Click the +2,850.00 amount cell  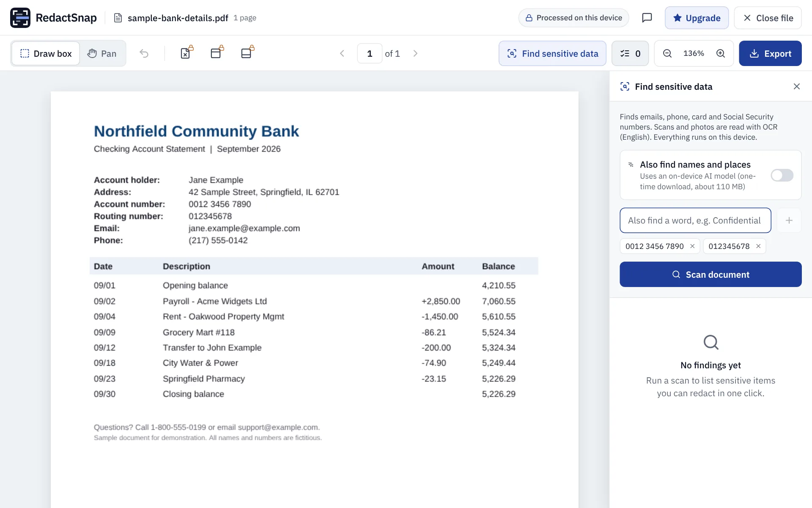441,301
